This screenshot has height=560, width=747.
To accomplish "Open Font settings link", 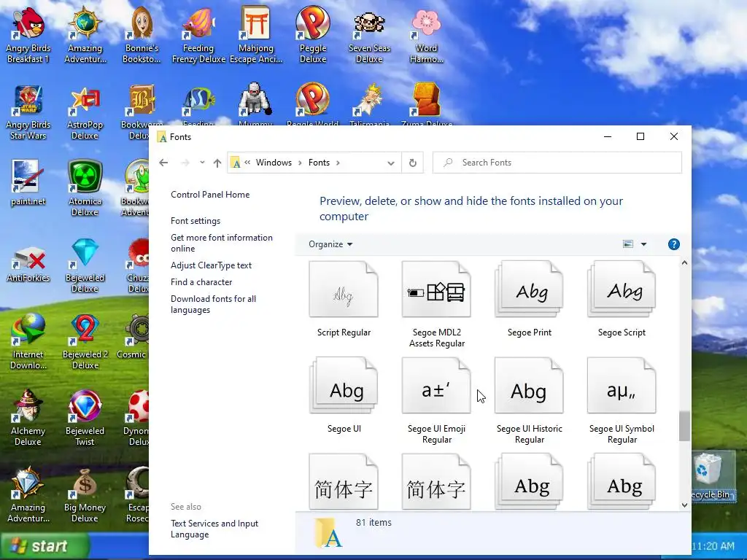I will 196,221.
